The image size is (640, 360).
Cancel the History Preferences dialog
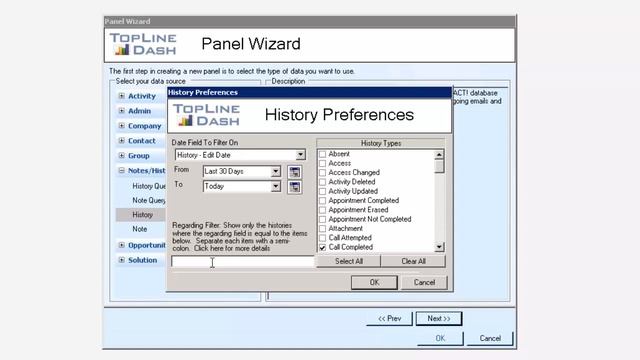pos(424,282)
